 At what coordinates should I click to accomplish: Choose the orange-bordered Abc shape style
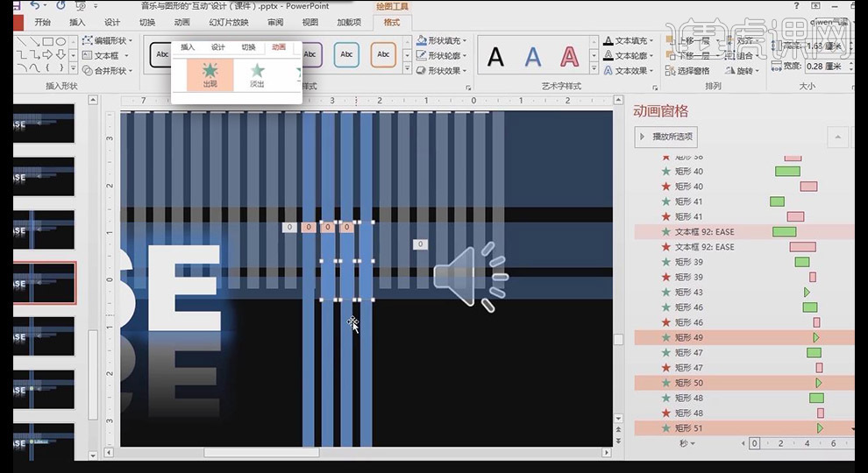click(382, 55)
